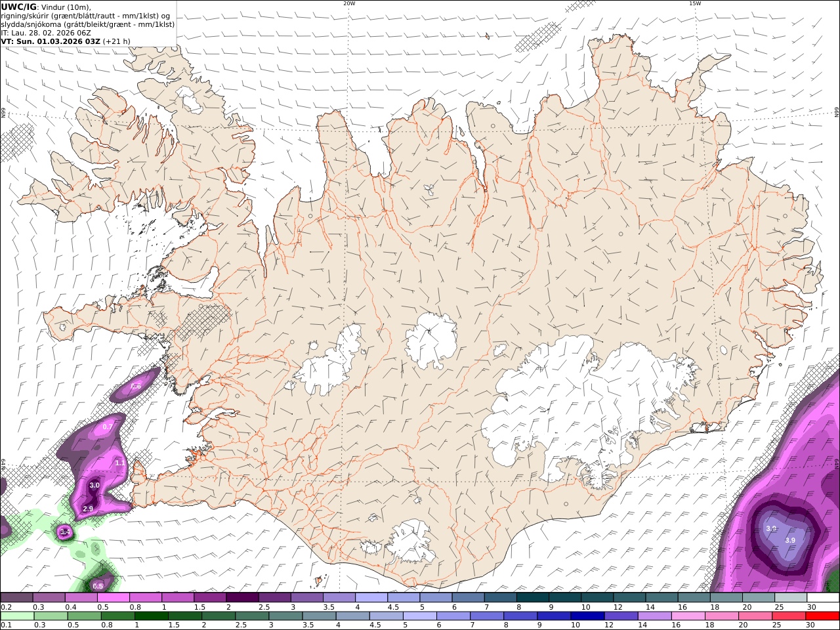Click the 15W longitude label
The image size is (840, 630).
(x=694, y=3)
